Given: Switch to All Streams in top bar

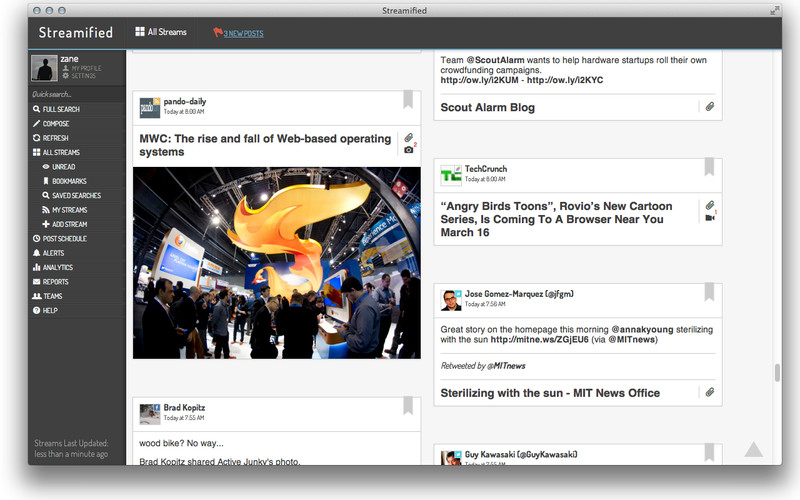Looking at the screenshot, I should (x=161, y=32).
